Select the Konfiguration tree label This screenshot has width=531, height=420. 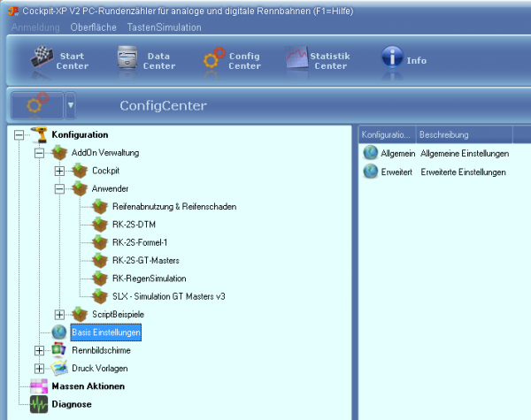(80, 134)
